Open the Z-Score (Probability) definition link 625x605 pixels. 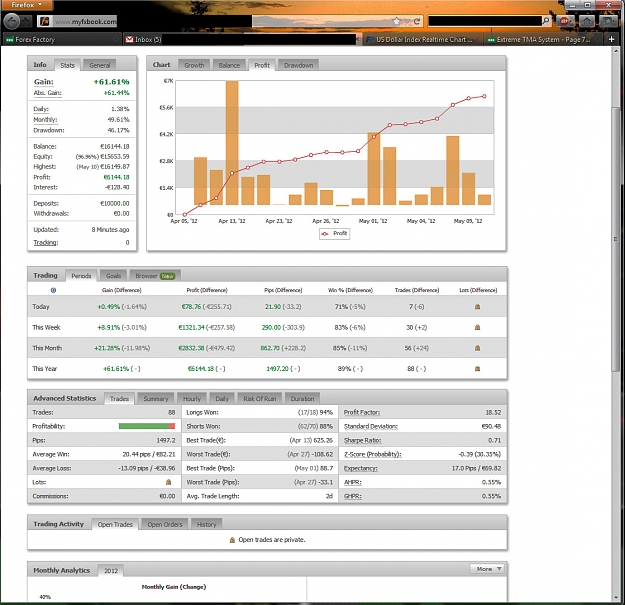(372, 454)
